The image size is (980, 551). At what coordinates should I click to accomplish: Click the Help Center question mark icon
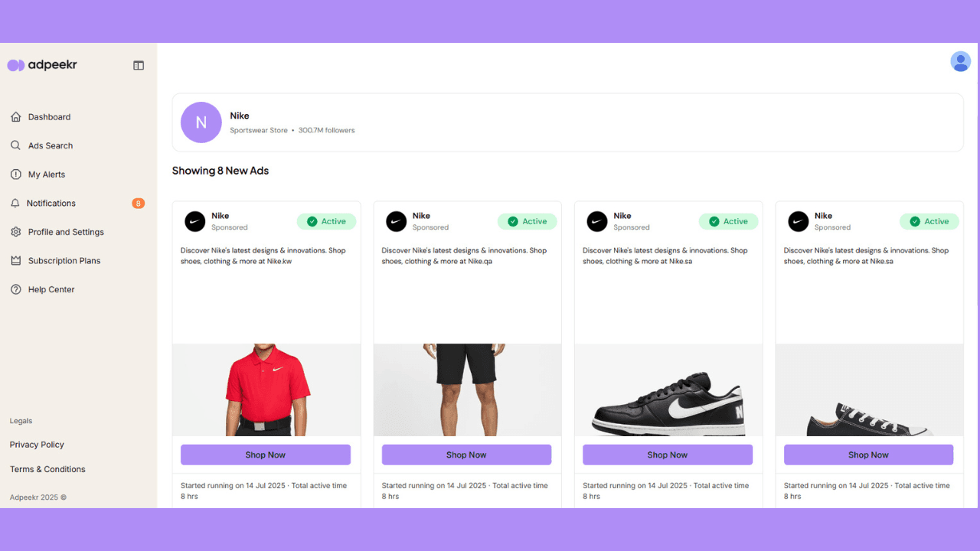tap(15, 289)
